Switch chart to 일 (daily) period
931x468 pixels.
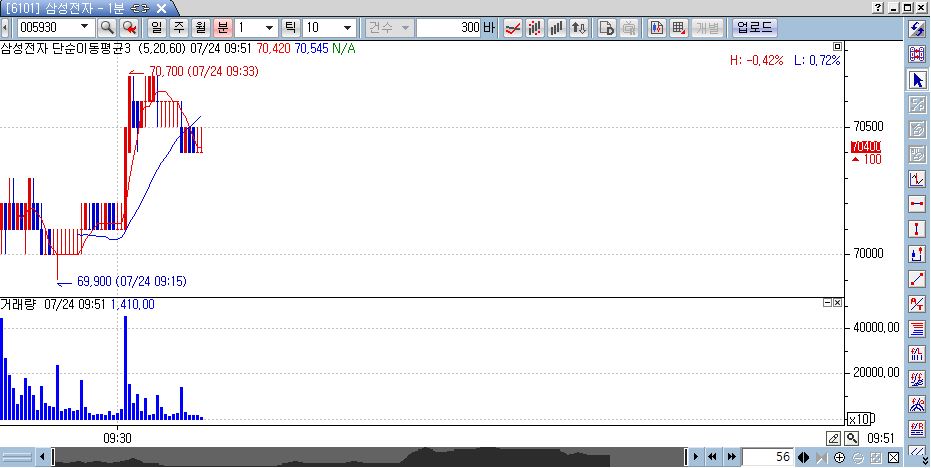click(x=157, y=27)
